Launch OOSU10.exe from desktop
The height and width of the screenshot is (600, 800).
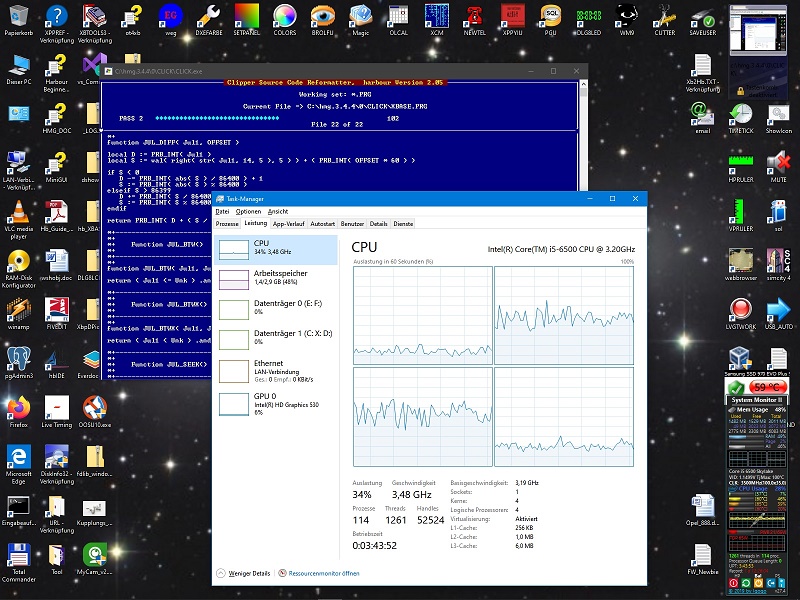tap(94, 412)
